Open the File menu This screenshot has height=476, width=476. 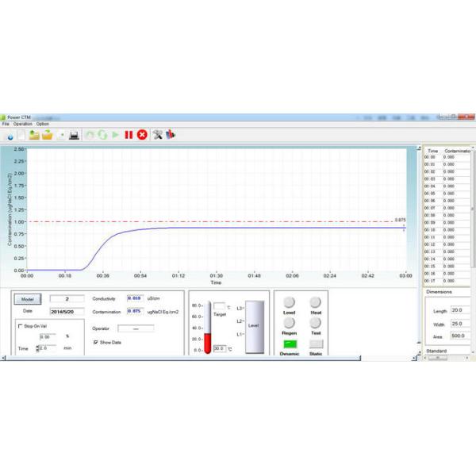click(6, 124)
